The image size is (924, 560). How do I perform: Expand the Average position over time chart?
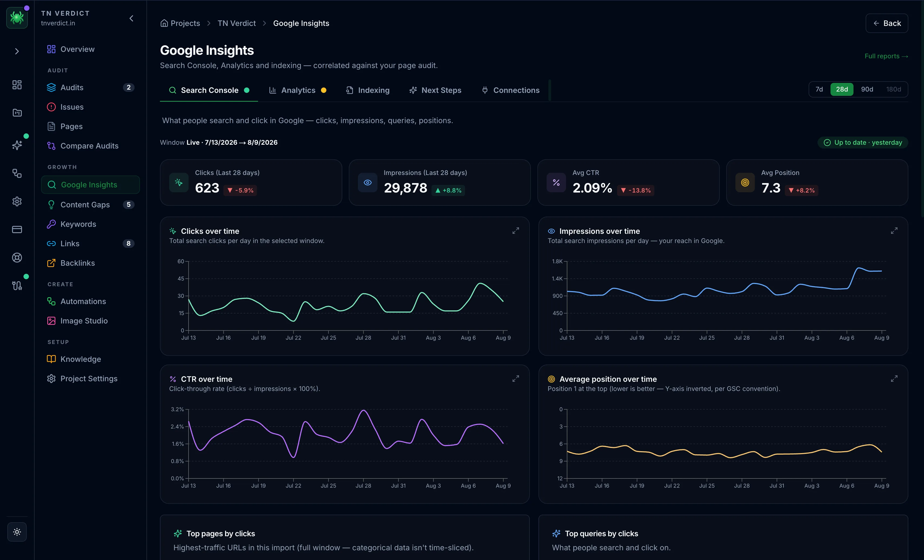(894, 379)
